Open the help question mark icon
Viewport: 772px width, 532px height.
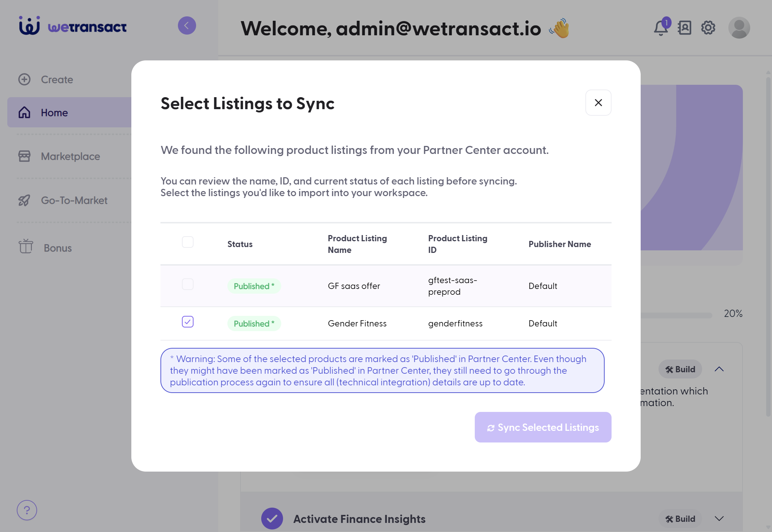27,510
